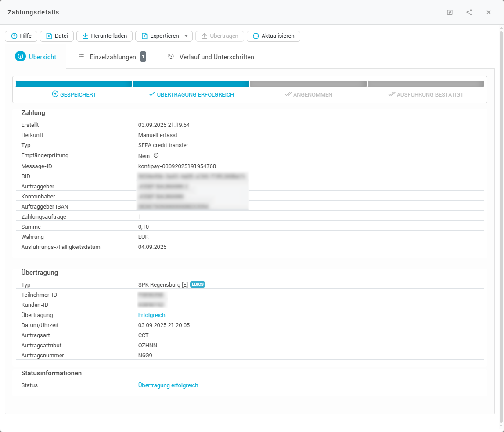
Task: Click the pop-out window icon
Action: [x=450, y=12]
